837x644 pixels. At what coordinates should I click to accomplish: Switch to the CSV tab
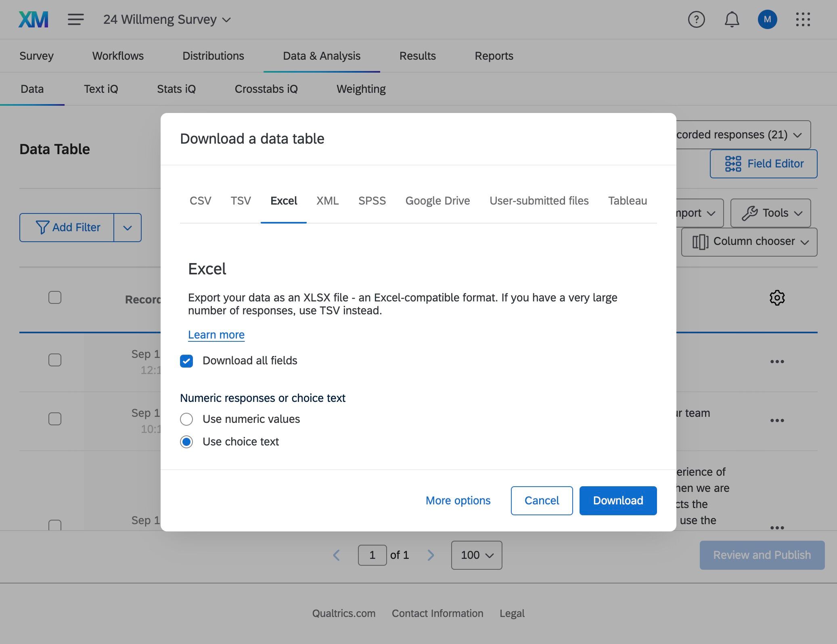200,201
